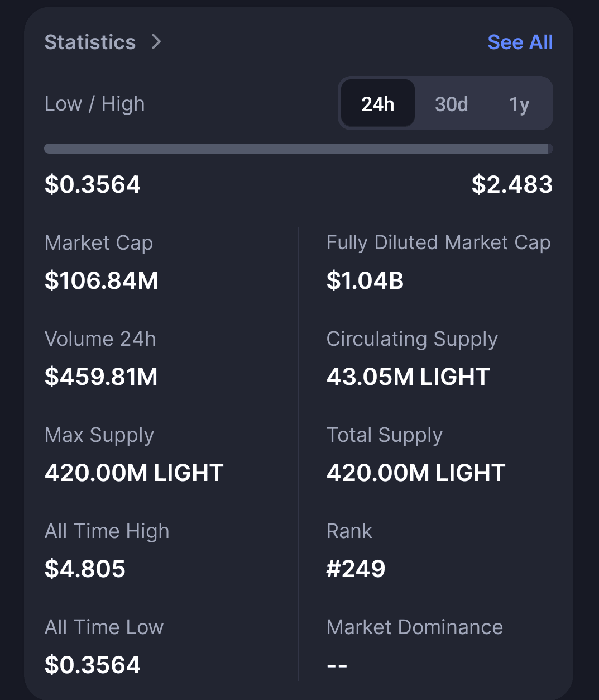The image size is (599, 700).
Task: Click the See All link
Action: [520, 42]
